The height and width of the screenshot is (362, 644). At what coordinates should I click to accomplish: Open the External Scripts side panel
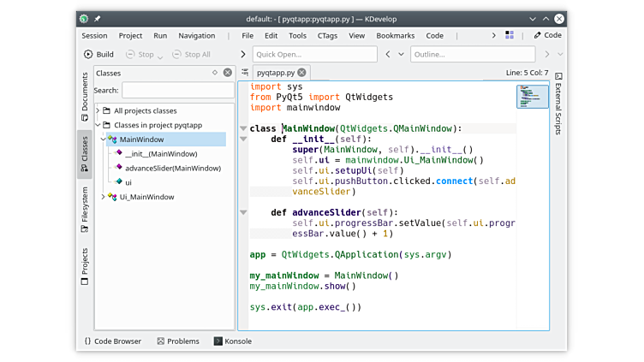(558, 103)
